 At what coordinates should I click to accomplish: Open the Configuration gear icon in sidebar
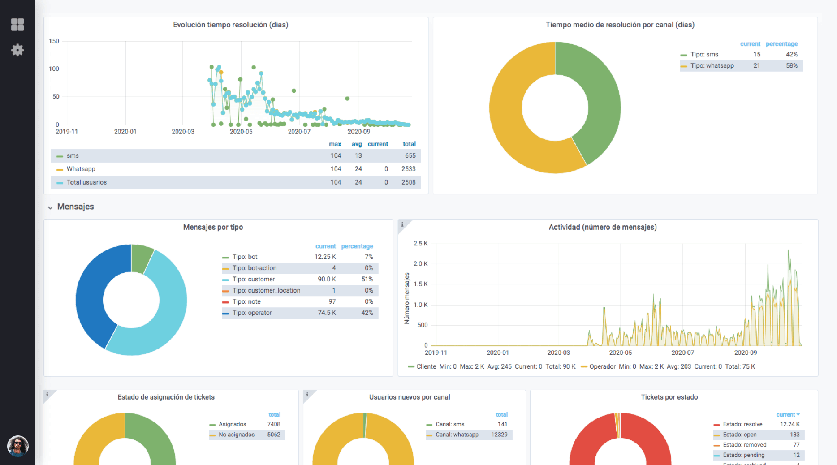click(x=17, y=50)
